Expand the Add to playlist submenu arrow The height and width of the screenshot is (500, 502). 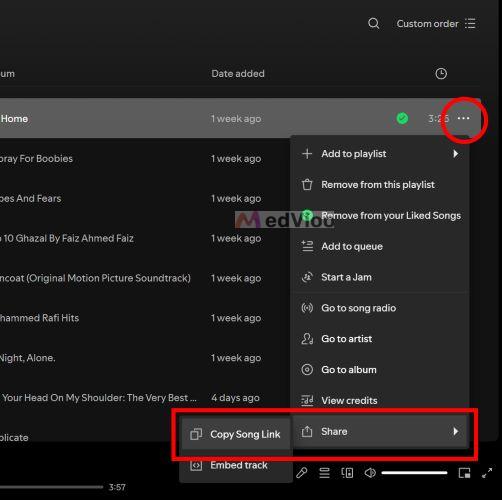[456, 154]
